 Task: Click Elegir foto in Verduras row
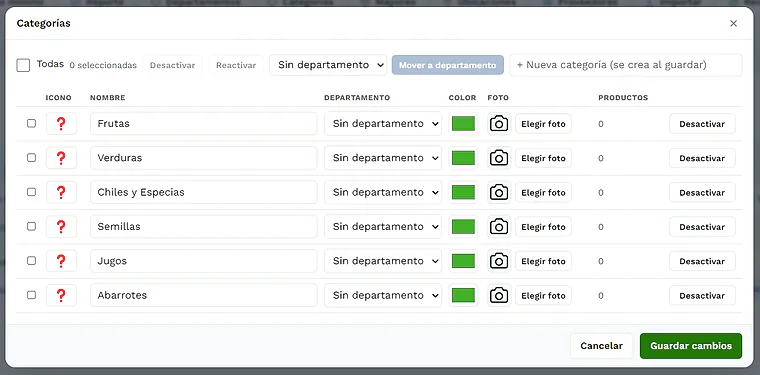543,158
